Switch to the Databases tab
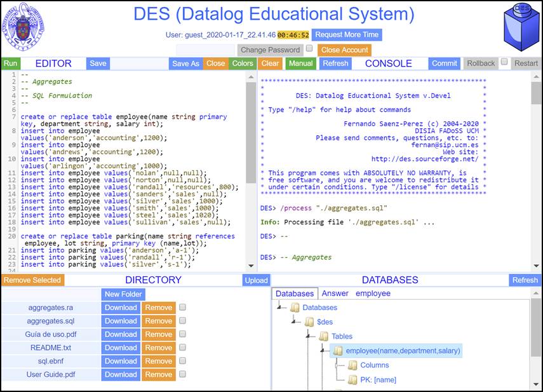 pyautogui.click(x=295, y=294)
